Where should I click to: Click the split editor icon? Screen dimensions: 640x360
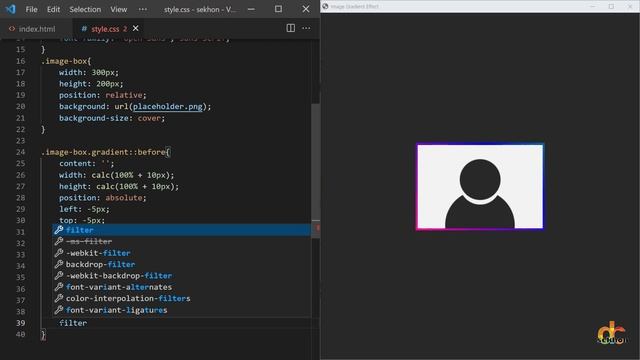coord(291,28)
